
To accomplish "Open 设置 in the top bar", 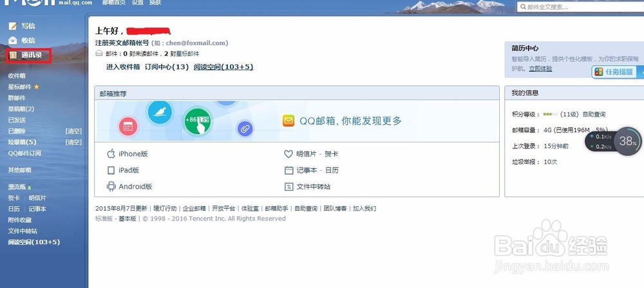I will [138, 3].
